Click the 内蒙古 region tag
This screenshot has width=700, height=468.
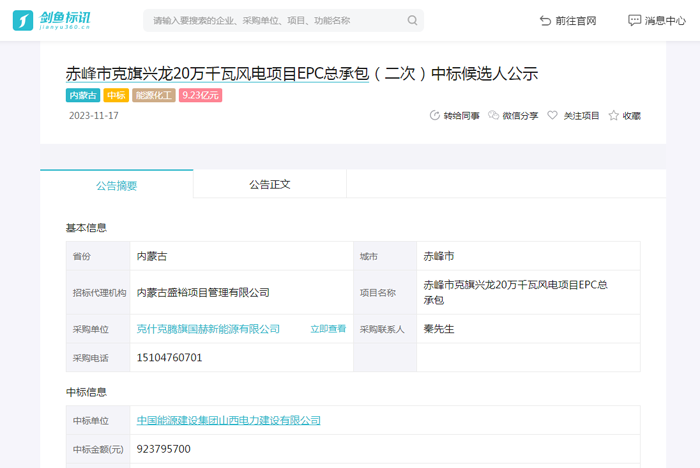click(82, 96)
